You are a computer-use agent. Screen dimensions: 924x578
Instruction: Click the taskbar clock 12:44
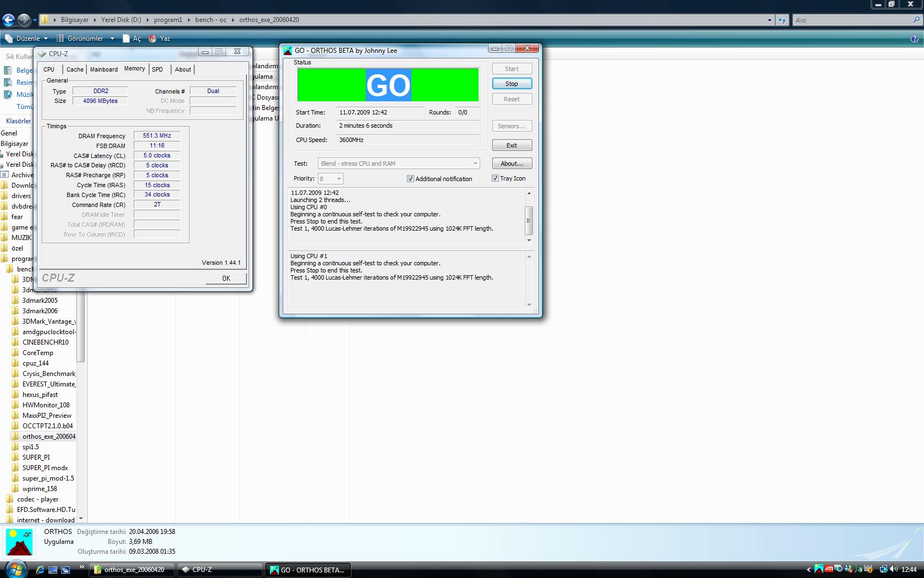click(909, 570)
